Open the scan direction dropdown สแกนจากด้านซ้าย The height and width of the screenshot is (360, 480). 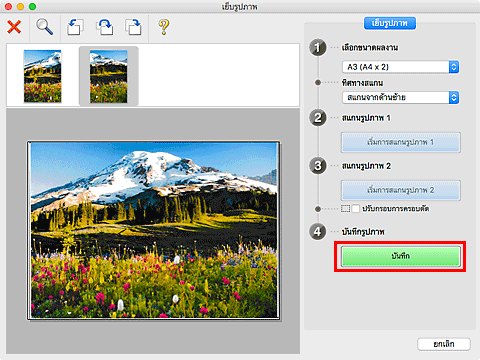tap(400, 97)
